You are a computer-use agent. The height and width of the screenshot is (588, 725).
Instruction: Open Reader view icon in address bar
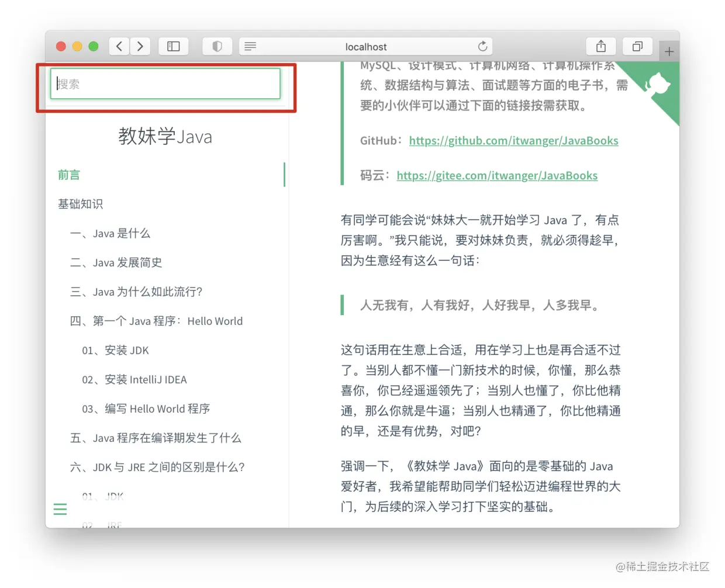click(250, 46)
